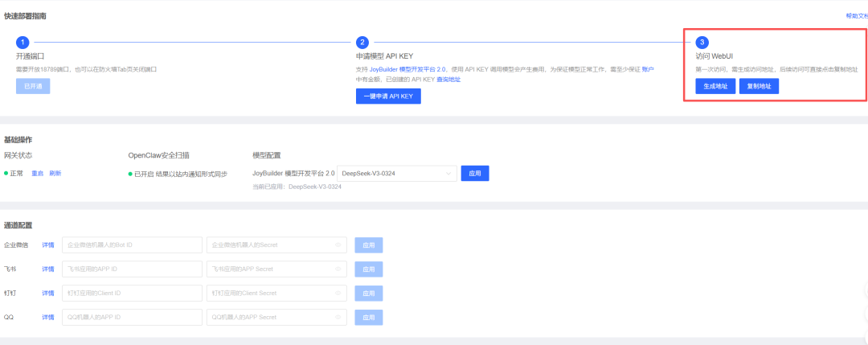Follow the 账户 link

point(648,69)
